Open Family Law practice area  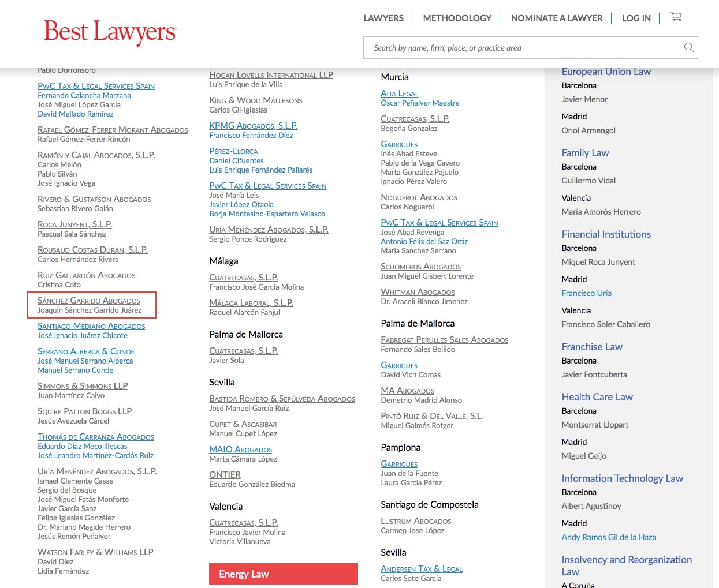point(585,153)
